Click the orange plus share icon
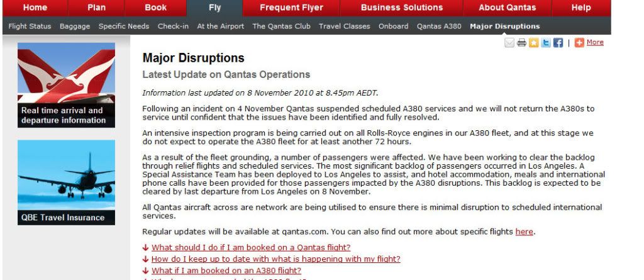 579,43
